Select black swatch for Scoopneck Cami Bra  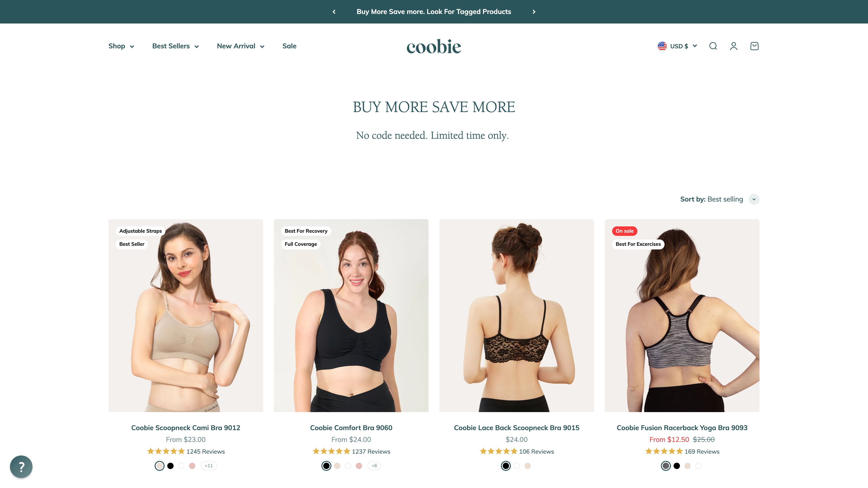[170, 466]
